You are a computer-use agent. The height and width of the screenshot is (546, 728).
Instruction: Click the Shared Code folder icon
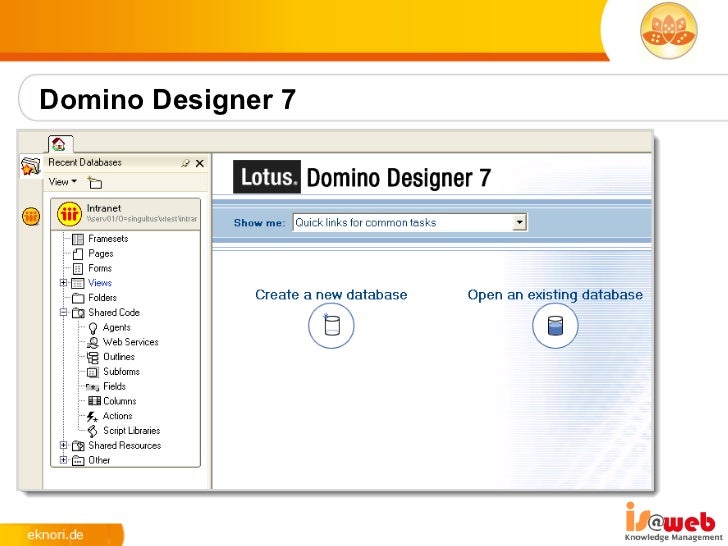(78, 313)
